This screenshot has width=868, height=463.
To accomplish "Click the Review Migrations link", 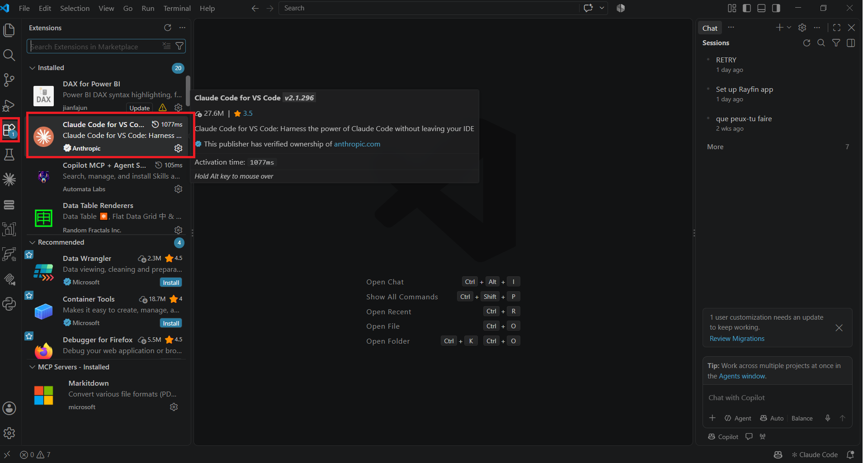I will 737,339.
